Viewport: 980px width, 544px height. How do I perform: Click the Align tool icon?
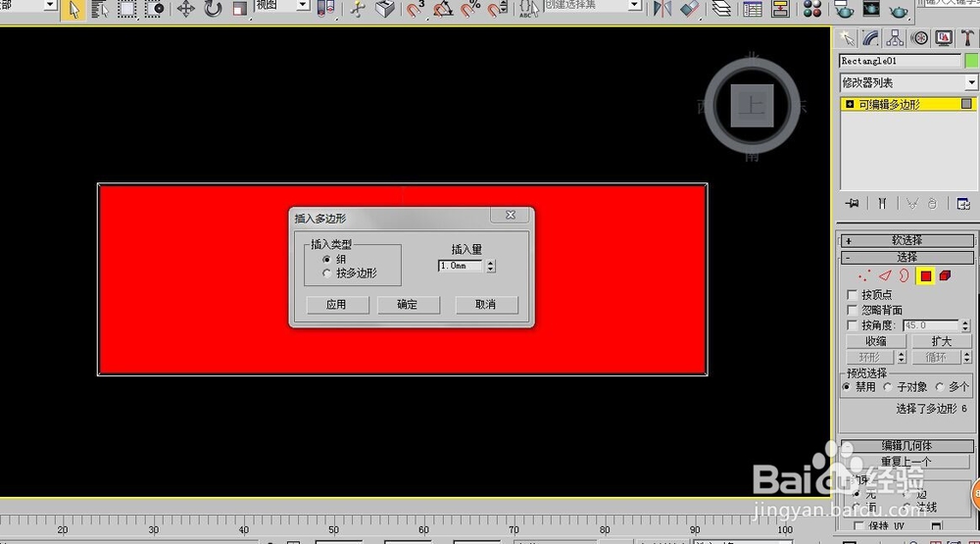(689, 10)
